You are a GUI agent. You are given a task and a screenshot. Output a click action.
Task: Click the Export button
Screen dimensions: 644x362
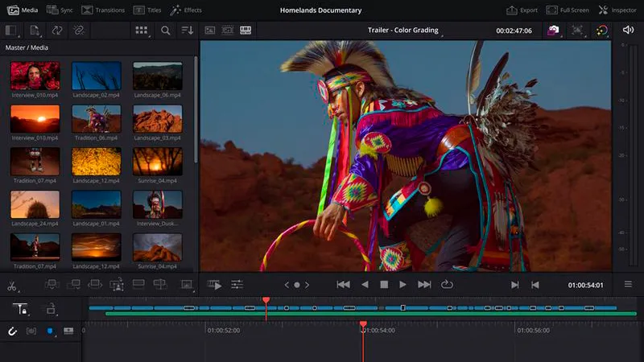tap(522, 10)
